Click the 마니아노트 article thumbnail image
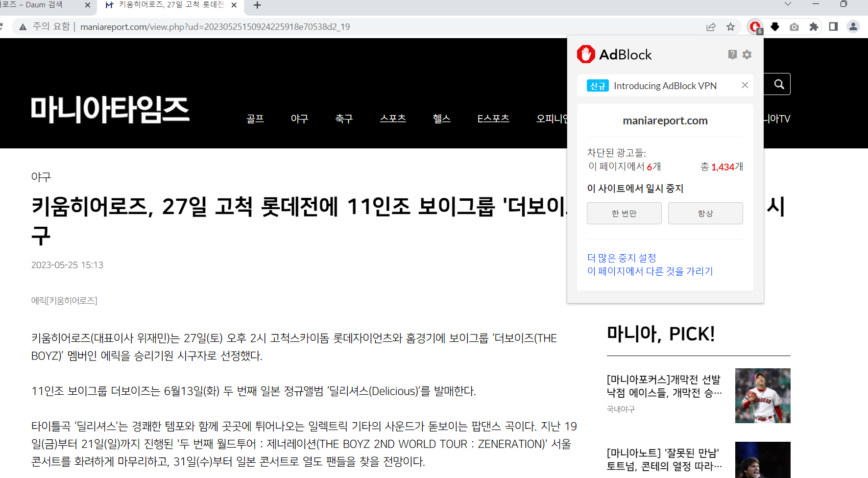Screen dimensions: 868x478 (x=763, y=460)
